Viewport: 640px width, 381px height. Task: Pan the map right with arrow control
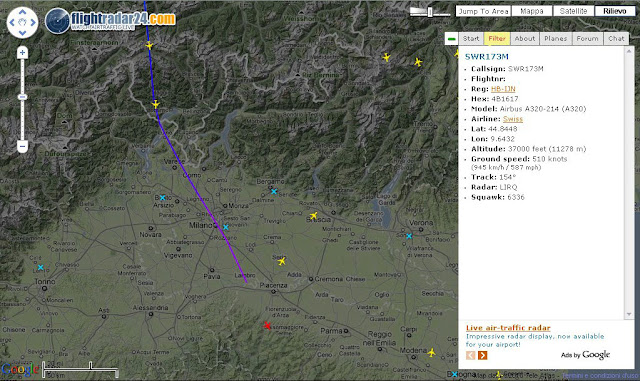33,22
